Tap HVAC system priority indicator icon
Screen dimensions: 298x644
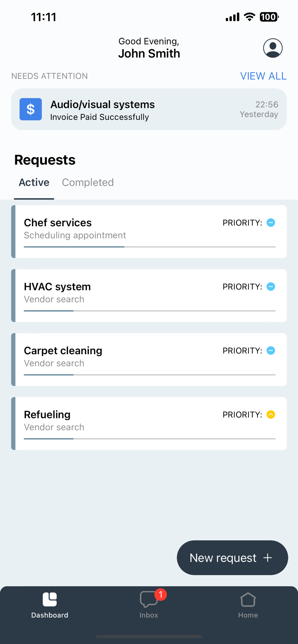(x=271, y=287)
